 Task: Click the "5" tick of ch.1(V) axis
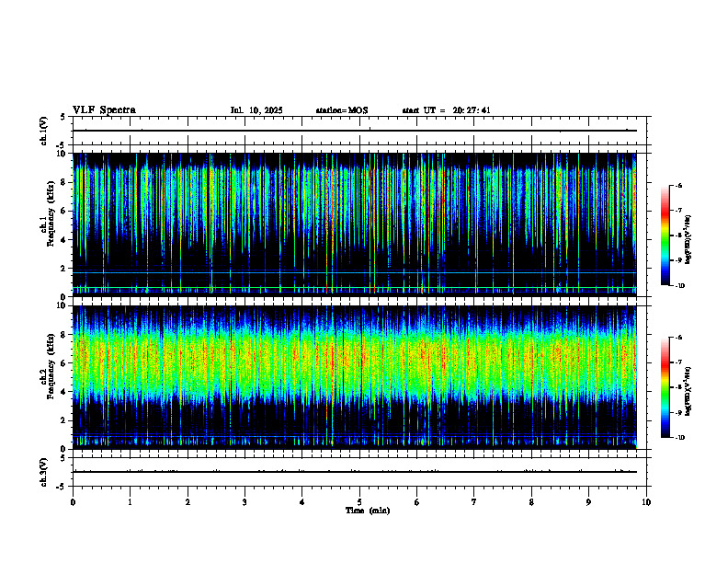[63, 118]
